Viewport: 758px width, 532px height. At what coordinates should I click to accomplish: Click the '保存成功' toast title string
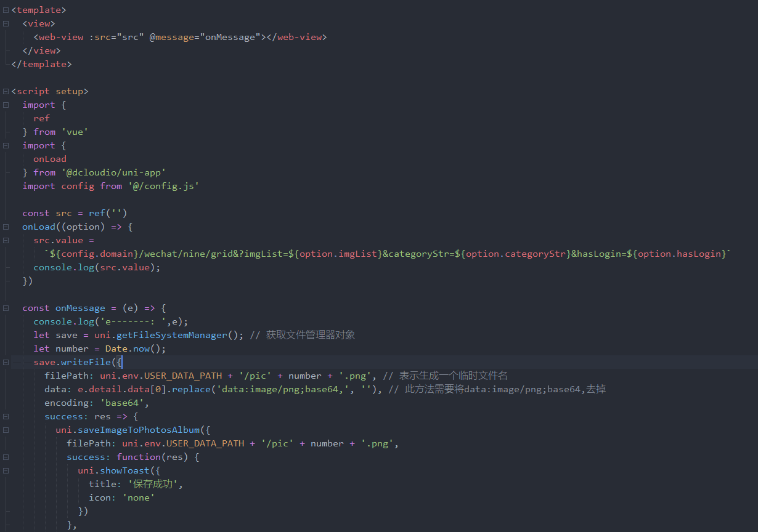pyautogui.click(x=155, y=484)
